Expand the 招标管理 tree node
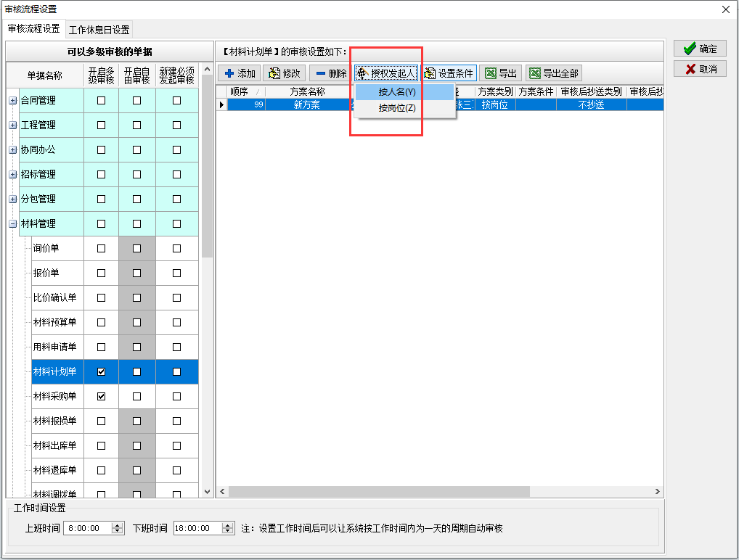739x560 pixels. pos(12,174)
